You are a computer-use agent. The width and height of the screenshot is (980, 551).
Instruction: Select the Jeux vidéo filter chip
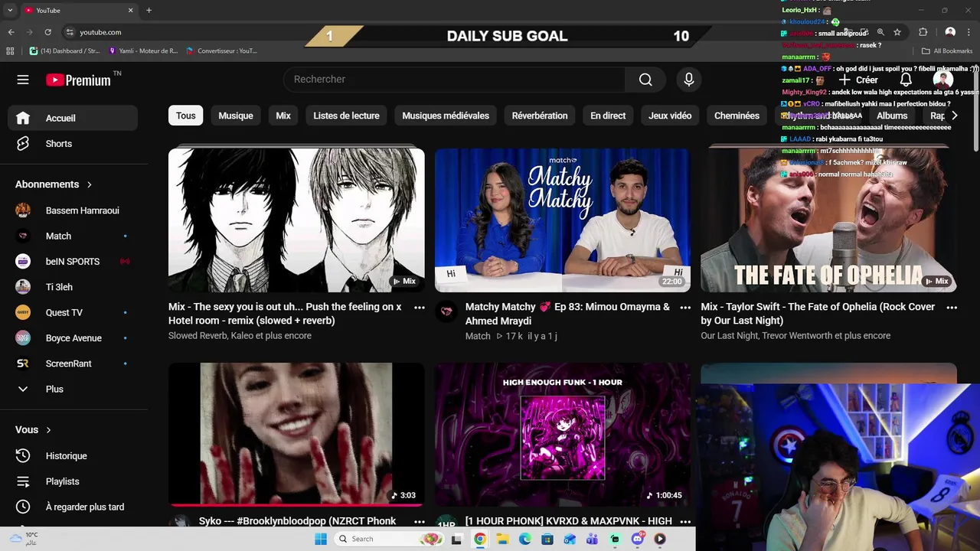(670, 116)
